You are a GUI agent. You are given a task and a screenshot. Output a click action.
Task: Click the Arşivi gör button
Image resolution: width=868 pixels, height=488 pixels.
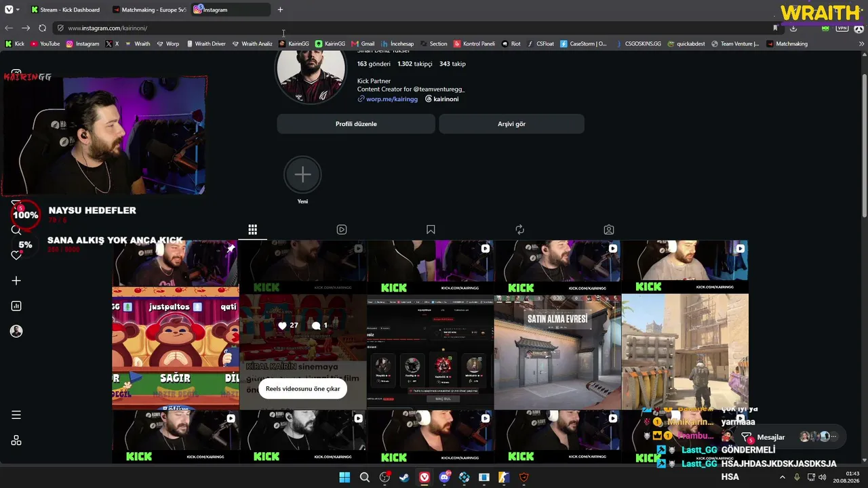pos(511,124)
